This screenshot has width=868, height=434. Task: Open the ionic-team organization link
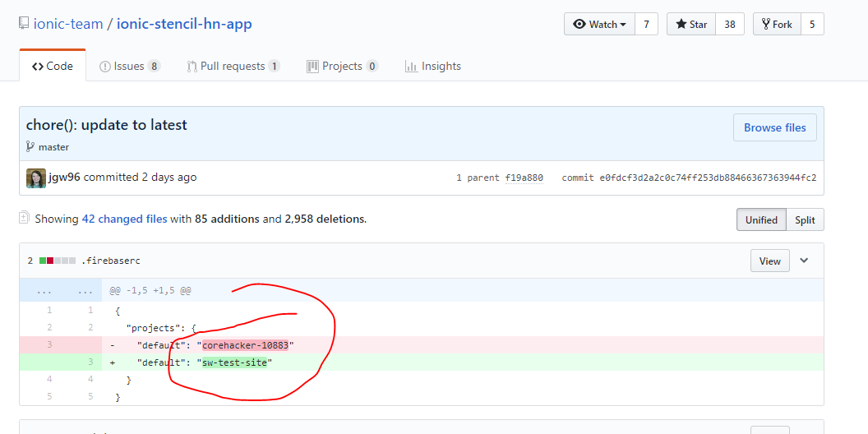68,24
